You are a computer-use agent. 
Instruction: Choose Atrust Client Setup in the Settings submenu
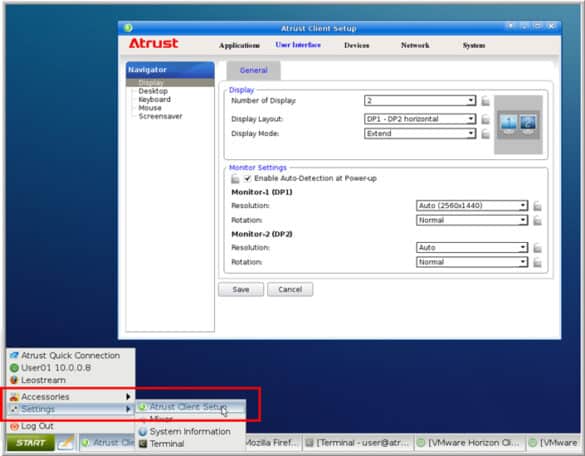pos(190,407)
